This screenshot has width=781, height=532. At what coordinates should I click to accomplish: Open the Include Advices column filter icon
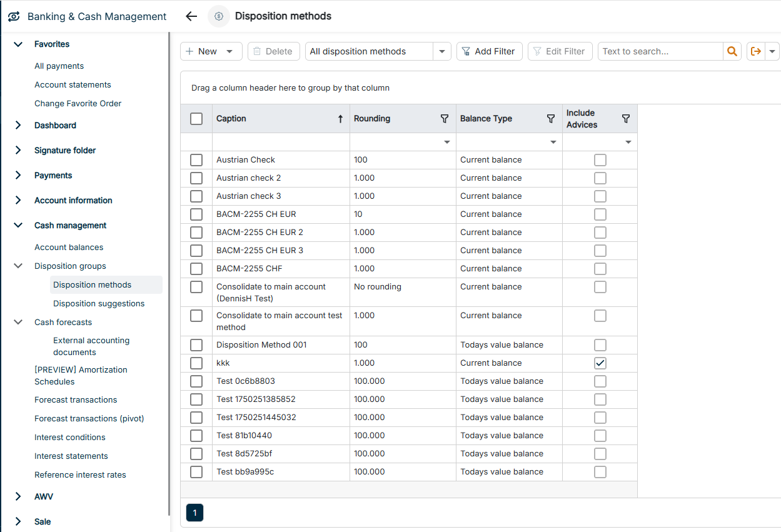[x=626, y=119]
